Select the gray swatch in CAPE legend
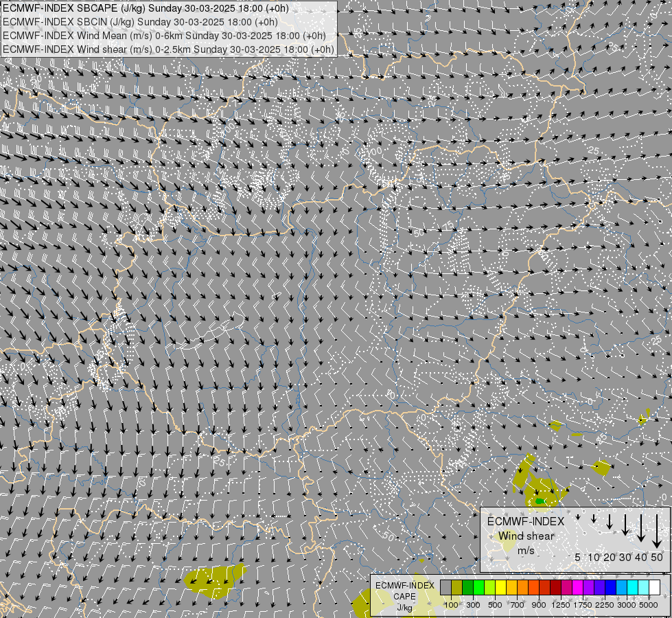 click(x=445, y=587)
